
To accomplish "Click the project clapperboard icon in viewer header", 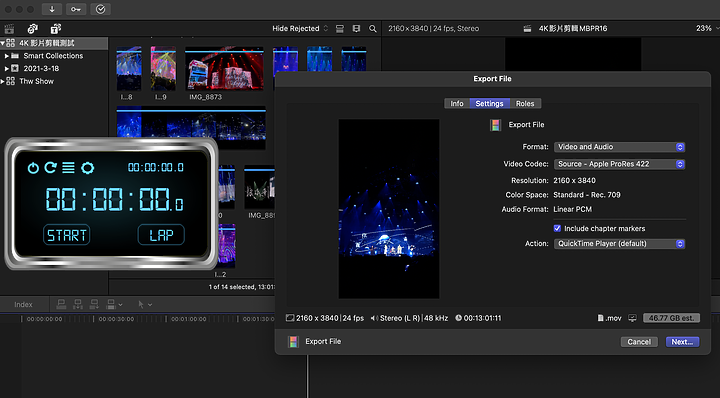I will (x=528, y=28).
